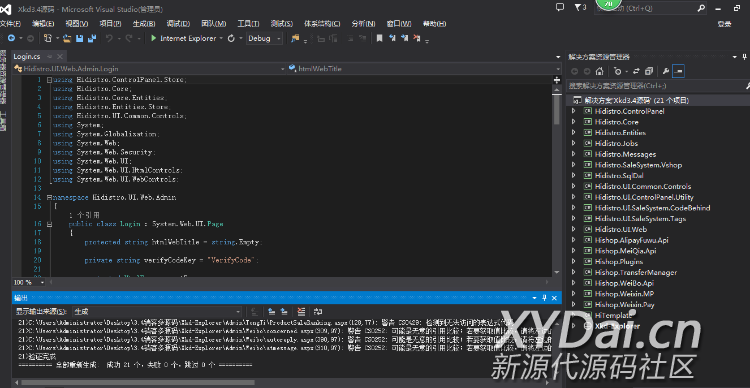The height and width of the screenshot is (388, 750).
Task: Select the Hishop.Weixin.Pay project
Action: pyautogui.click(x=625, y=305)
